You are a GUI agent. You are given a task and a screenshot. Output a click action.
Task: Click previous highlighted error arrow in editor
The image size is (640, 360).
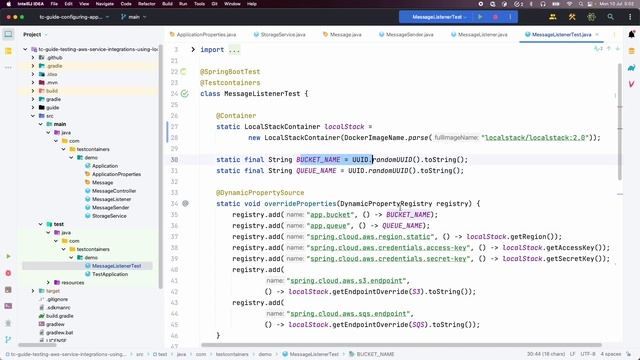609,49
